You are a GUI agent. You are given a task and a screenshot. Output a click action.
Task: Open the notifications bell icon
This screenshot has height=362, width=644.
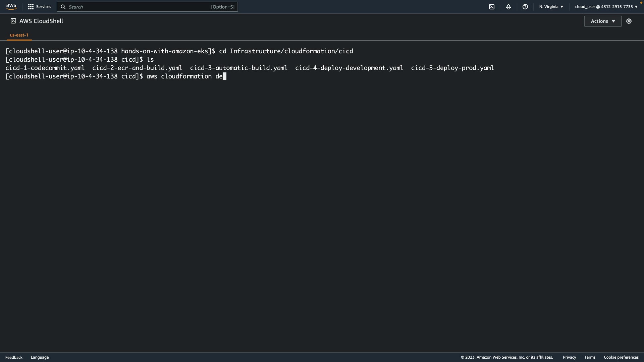(508, 7)
